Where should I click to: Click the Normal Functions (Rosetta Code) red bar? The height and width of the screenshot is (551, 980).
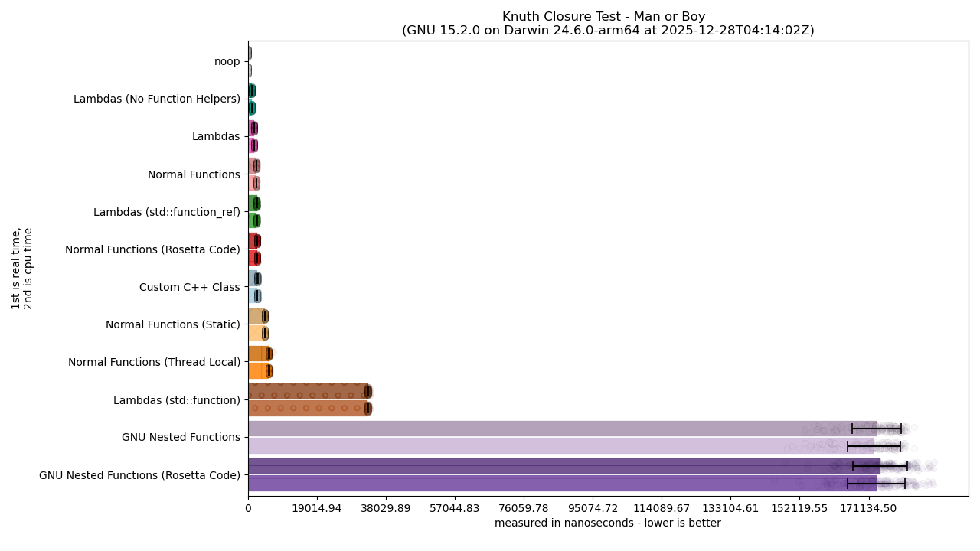pos(253,241)
